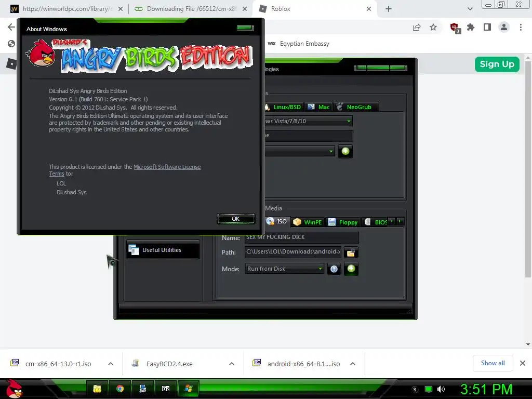
Task: Click the Roblox logo on page
Action: 11,63
